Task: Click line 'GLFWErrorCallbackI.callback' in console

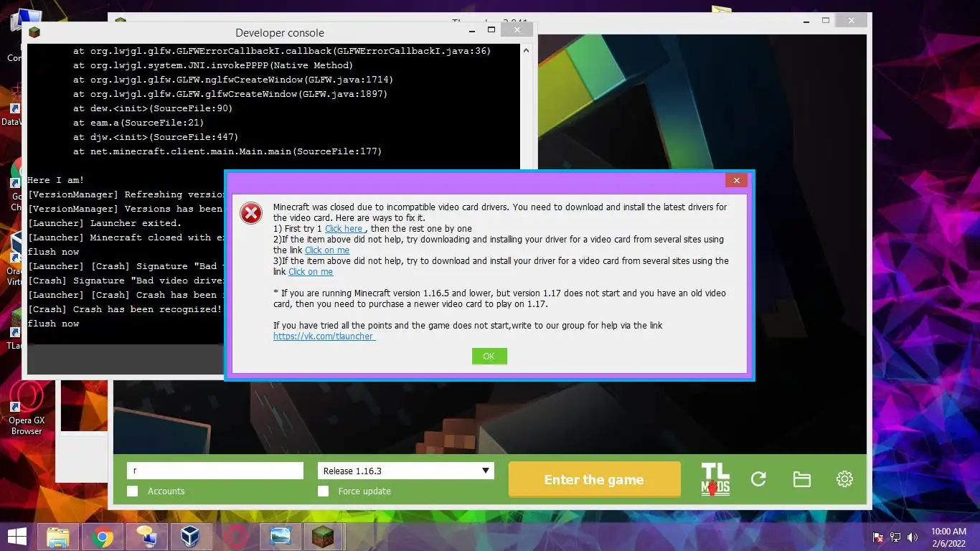Action: coord(282,51)
